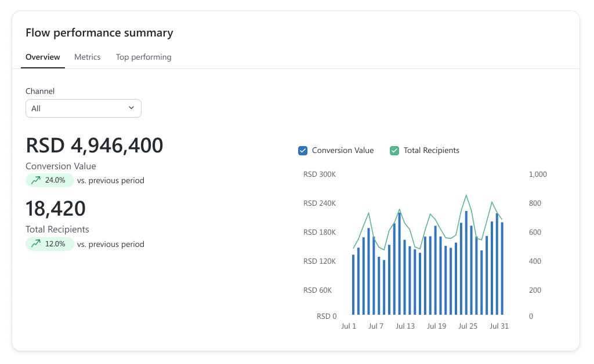Open the Channel dropdown set to All
Image resolution: width=594 pixels, height=364 pixels.
point(84,108)
